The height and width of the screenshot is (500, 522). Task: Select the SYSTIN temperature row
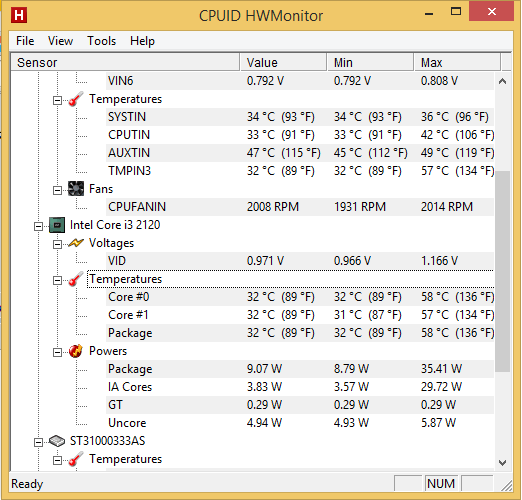click(x=300, y=117)
